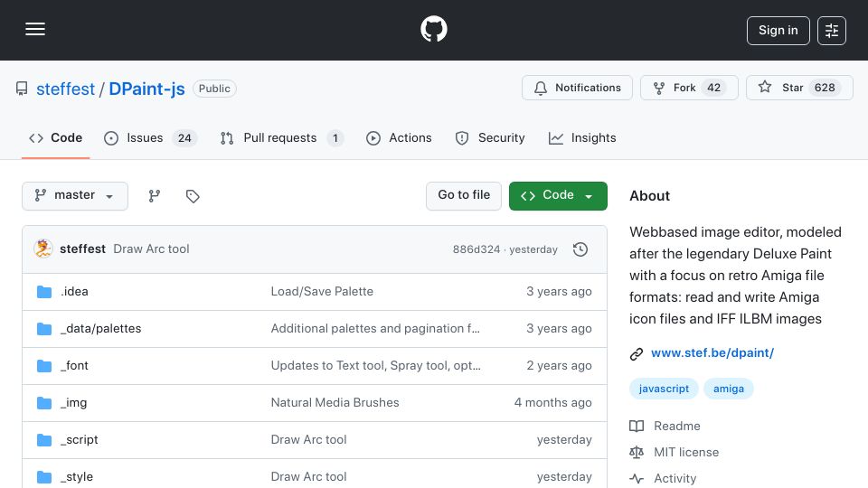Image resolution: width=868 pixels, height=488 pixels.
Task: Click the repository book icon beside steffest
Action: (x=22, y=89)
